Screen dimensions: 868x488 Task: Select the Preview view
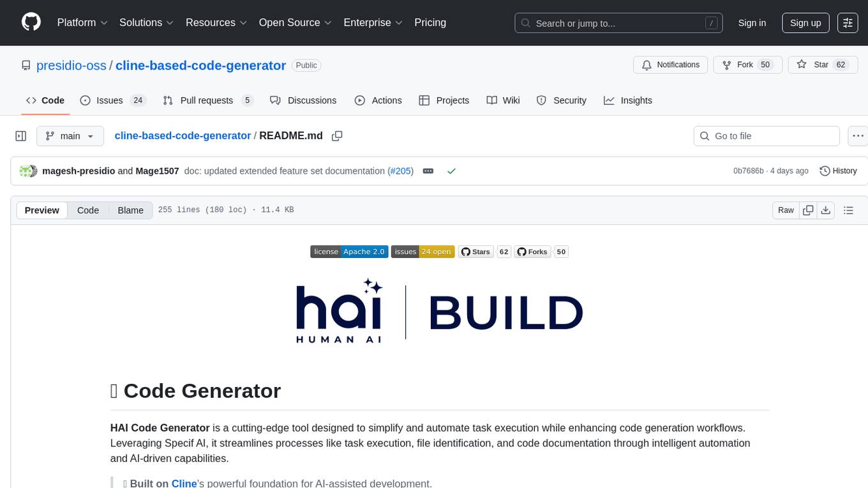click(x=42, y=210)
